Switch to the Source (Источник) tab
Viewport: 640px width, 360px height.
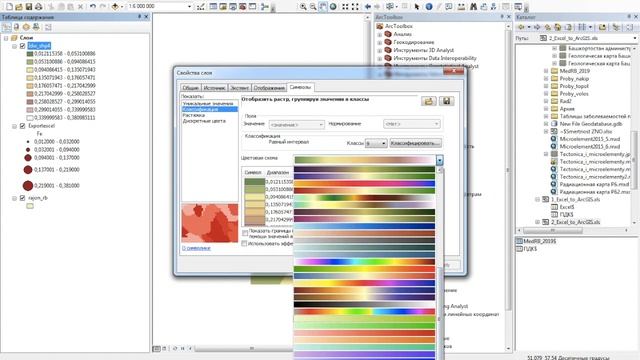click(214, 88)
